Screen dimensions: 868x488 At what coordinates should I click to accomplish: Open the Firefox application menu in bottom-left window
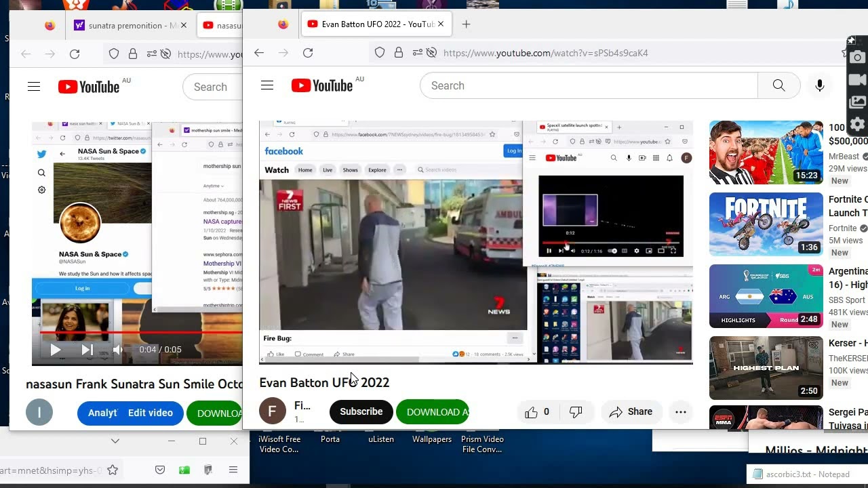point(233,470)
